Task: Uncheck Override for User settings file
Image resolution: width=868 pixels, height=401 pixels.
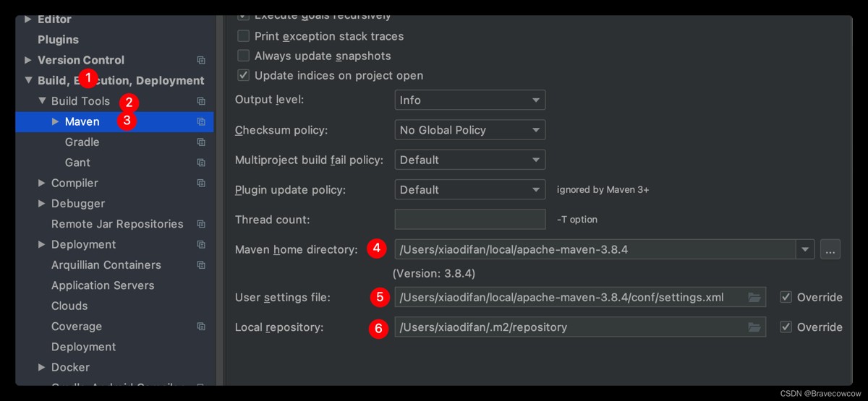Action: [786, 297]
